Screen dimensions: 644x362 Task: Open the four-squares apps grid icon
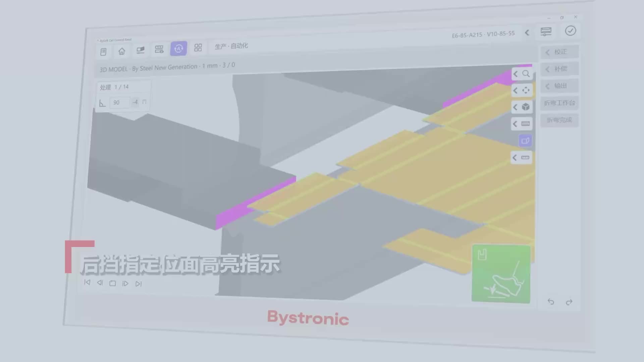pyautogui.click(x=198, y=48)
